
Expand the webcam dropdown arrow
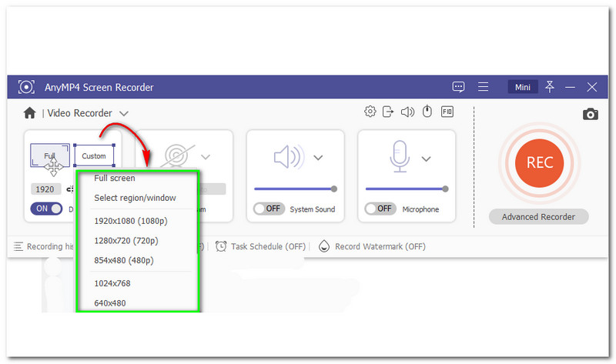pyautogui.click(x=206, y=157)
